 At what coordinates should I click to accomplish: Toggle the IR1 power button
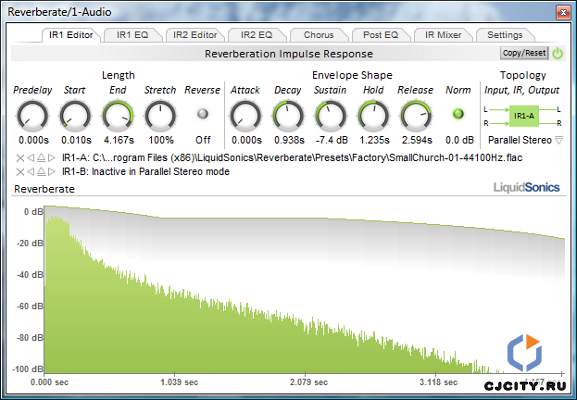[558, 53]
